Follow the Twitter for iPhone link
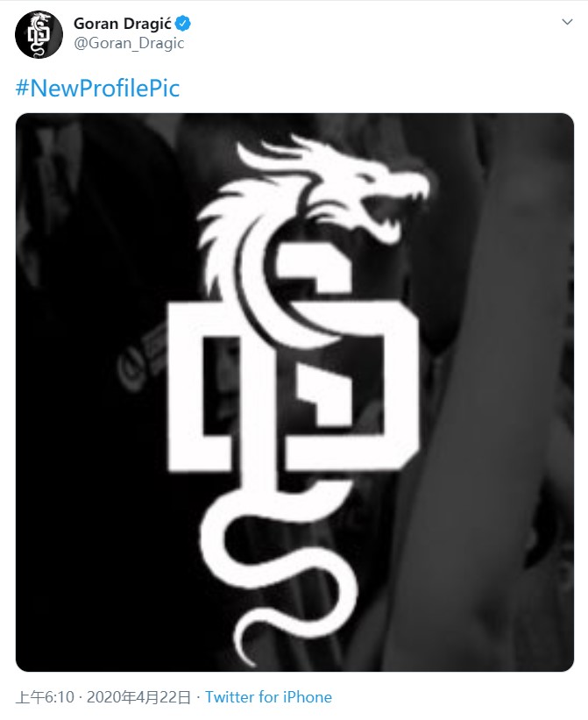The height and width of the screenshot is (720, 588). tap(268, 697)
